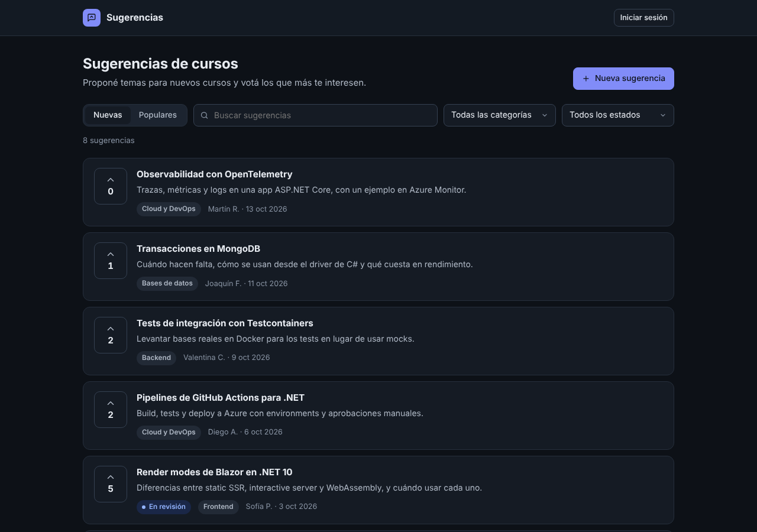The height and width of the screenshot is (532, 757).
Task: Click the search magnifier icon
Action: click(205, 115)
